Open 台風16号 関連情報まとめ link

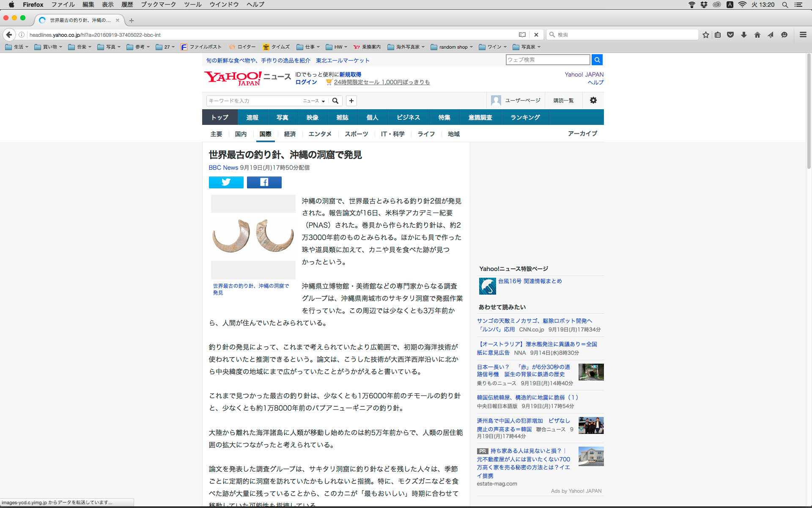tap(529, 281)
